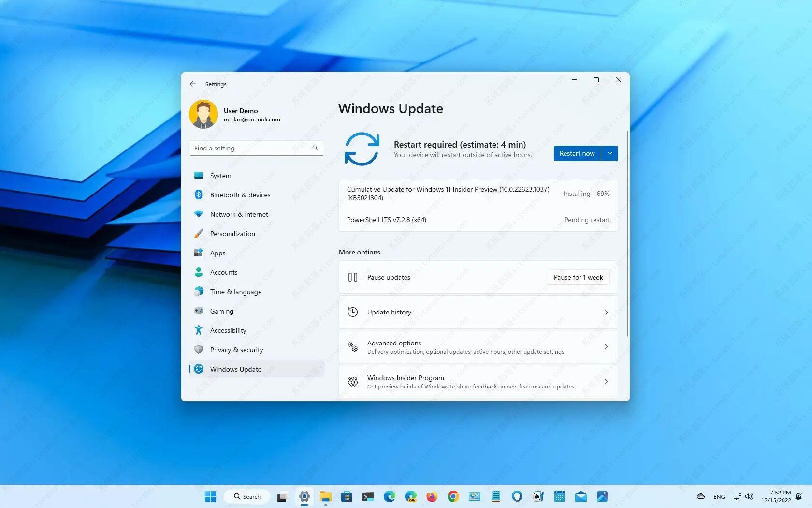Click the search magnifier in Find a setting
Screen dimensions: 812x508
click(x=315, y=148)
